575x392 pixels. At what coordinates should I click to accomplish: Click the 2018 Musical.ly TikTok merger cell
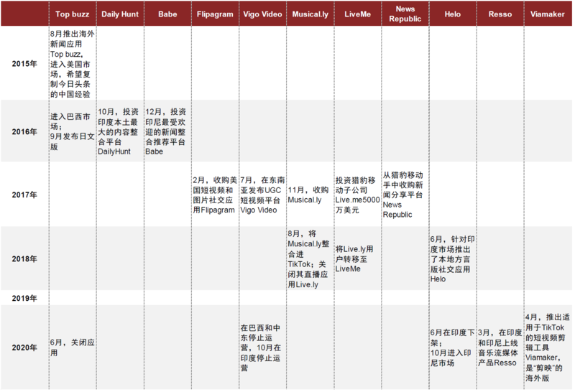coord(310,259)
